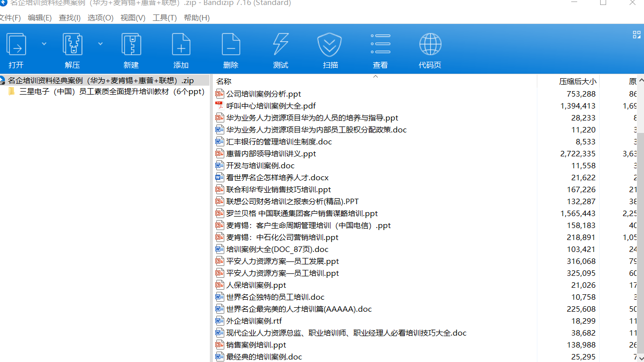644x362 pixels.
Task: Click compressed size 2,722,335
Action: [578, 153]
